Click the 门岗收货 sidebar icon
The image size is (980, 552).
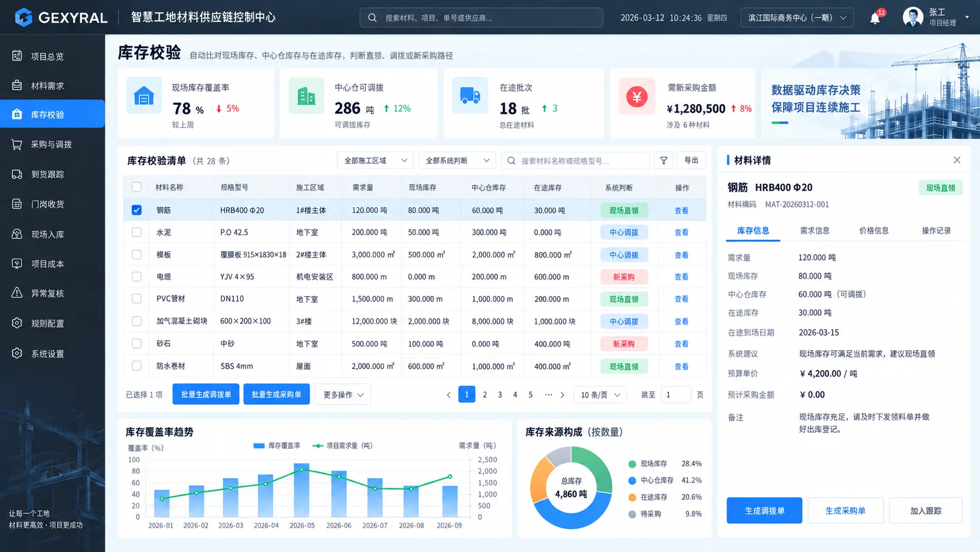(x=17, y=204)
